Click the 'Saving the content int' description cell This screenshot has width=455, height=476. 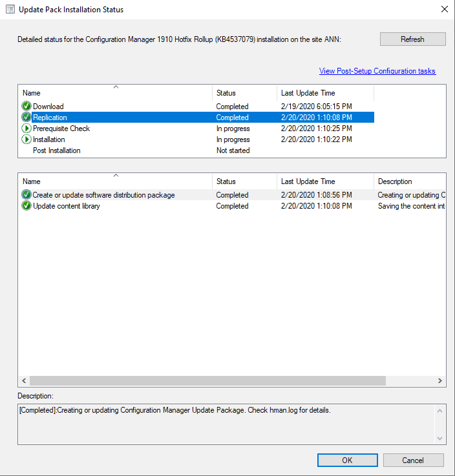(411, 206)
